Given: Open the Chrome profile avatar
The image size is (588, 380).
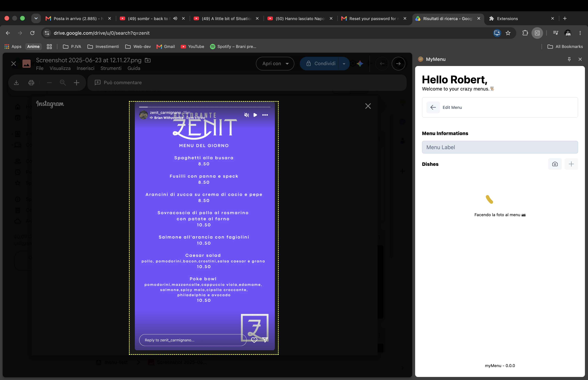Looking at the screenshot, I should [x=568, y=33].
